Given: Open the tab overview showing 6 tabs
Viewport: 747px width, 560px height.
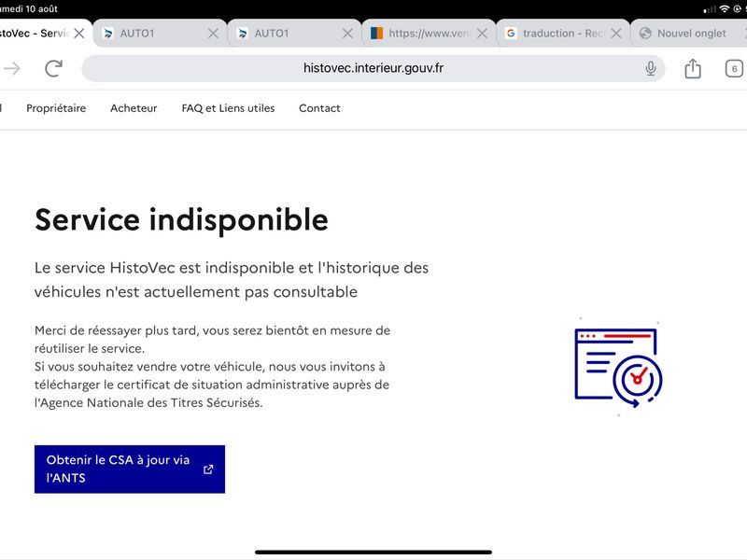Looking at the screenshot, I should tap(734, 68).
